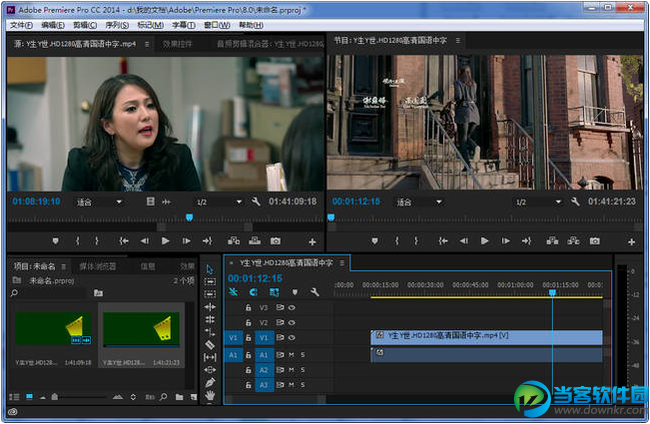Export frame with Program monitor camera icon

pos(594,241)
